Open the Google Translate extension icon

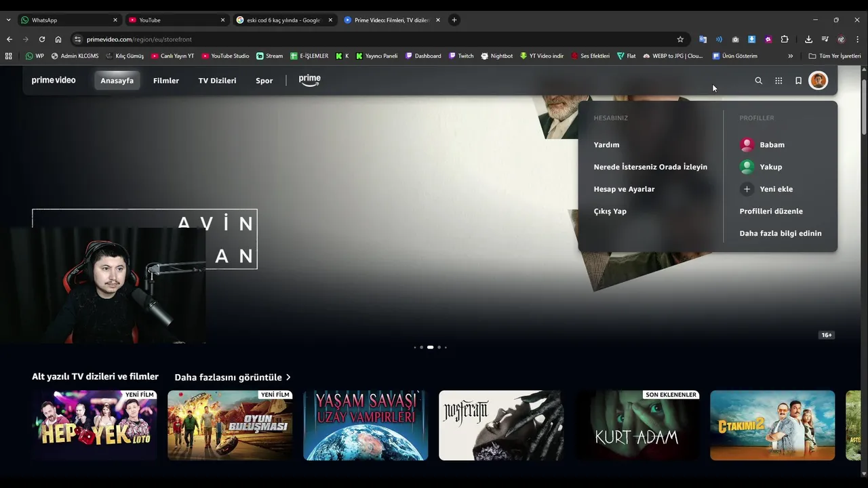[703, 39]
